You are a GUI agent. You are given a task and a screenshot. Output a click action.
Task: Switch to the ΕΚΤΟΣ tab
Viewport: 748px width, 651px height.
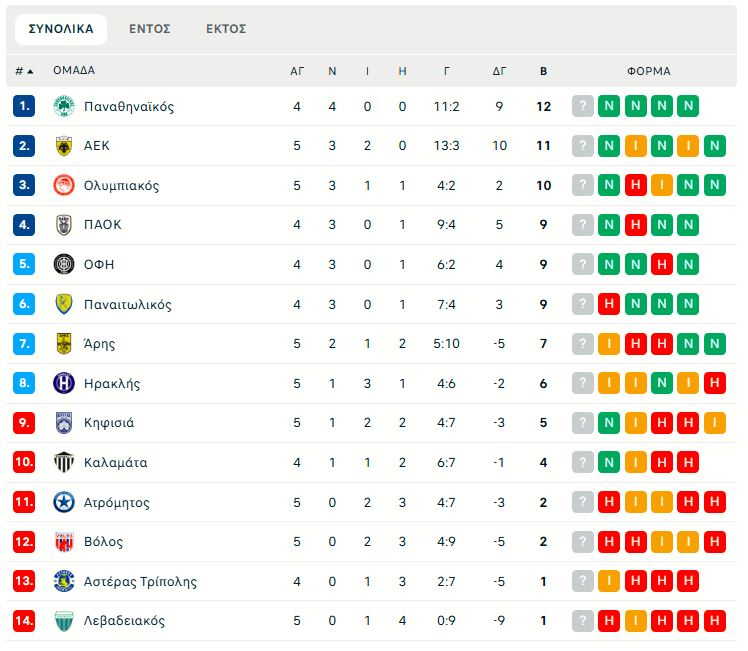226,29
